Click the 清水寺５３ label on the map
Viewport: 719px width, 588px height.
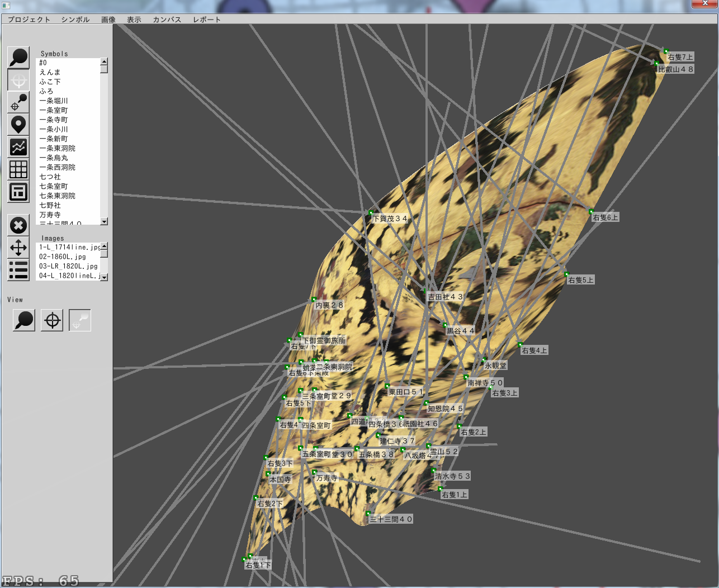453,476
